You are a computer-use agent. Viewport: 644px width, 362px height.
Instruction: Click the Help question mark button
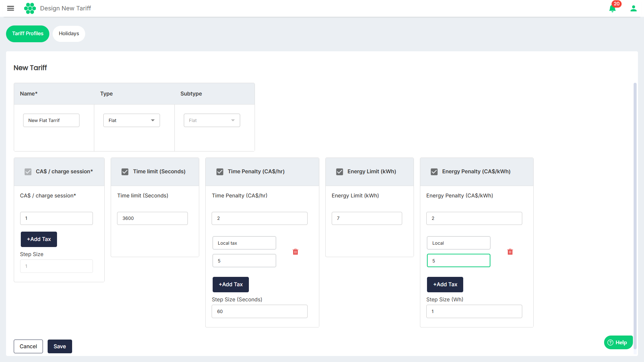coord(618,342)
